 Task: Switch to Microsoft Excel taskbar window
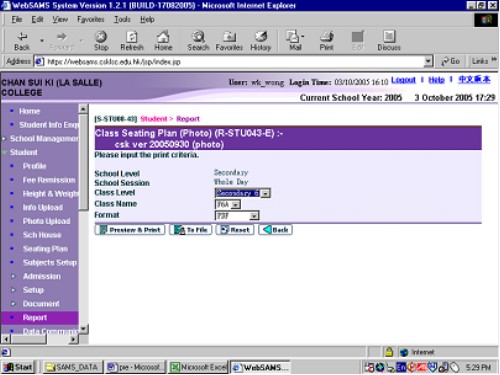pyautogui.click(x=199, y=367)
